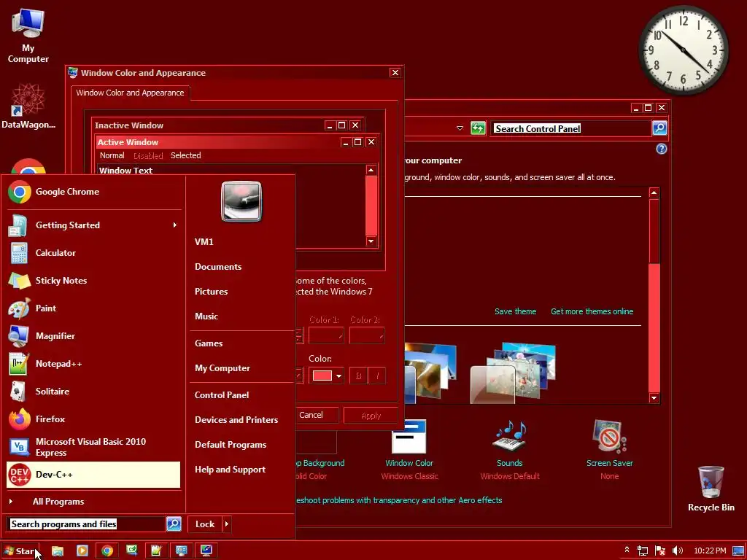Open the DataWagon desktop shortcut
Viewport: 747px width, 560px height.
pos(28,106)
